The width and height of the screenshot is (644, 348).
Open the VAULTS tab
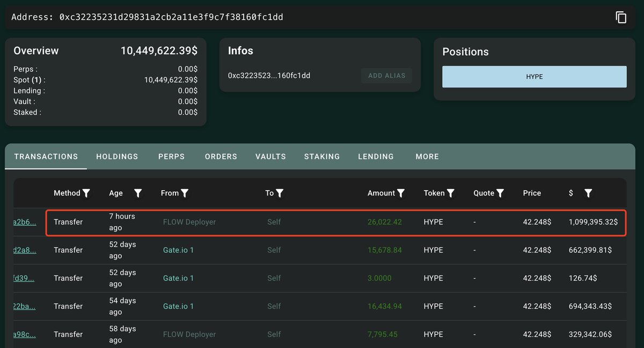pos(270,156)
